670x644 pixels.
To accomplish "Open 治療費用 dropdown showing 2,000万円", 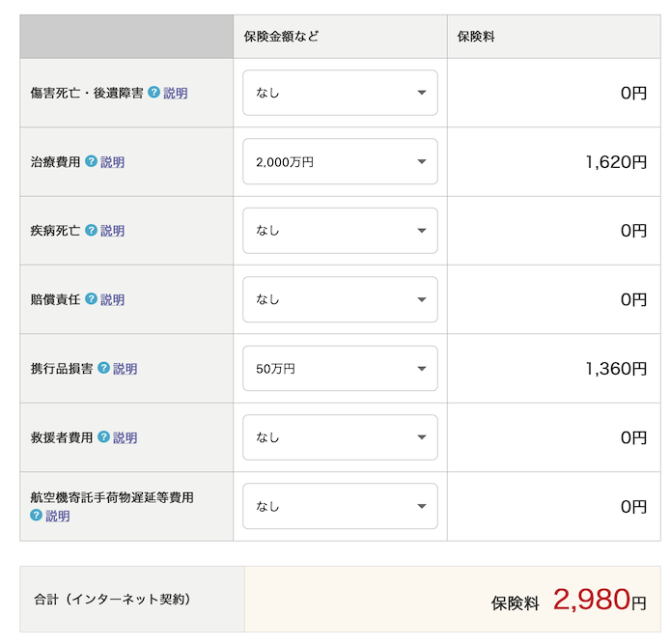I will point(340,162).
